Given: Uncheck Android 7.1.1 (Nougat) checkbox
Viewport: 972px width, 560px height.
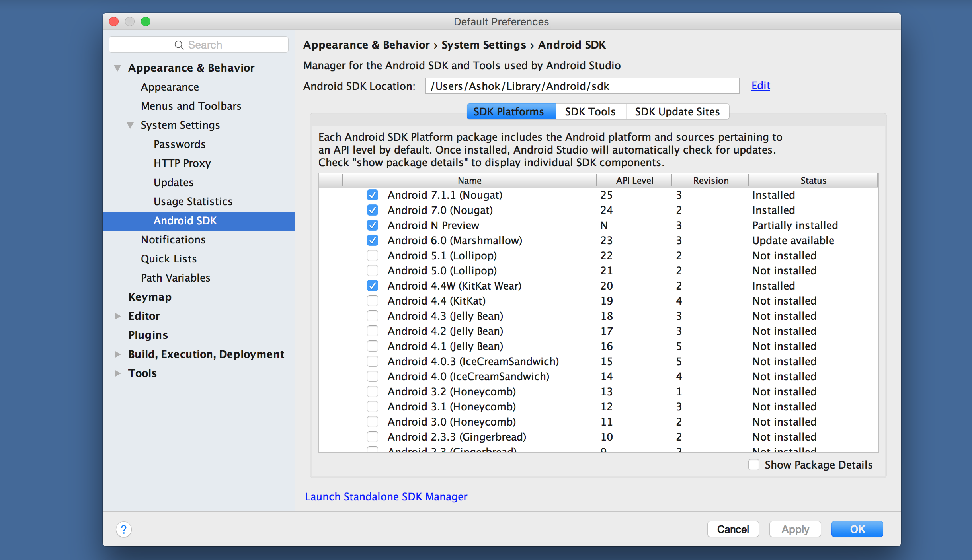Looking at the screenshot, I should click(x=373, y=195).
